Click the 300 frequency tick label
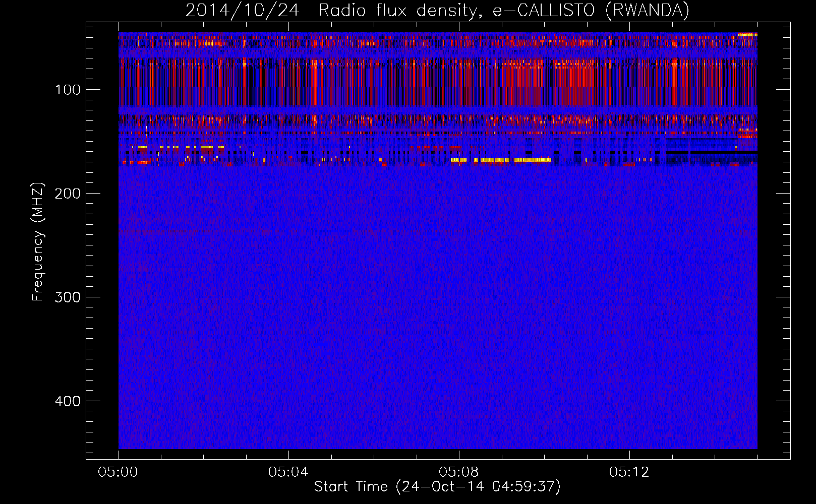816x504 pixels. coord(68,297)
